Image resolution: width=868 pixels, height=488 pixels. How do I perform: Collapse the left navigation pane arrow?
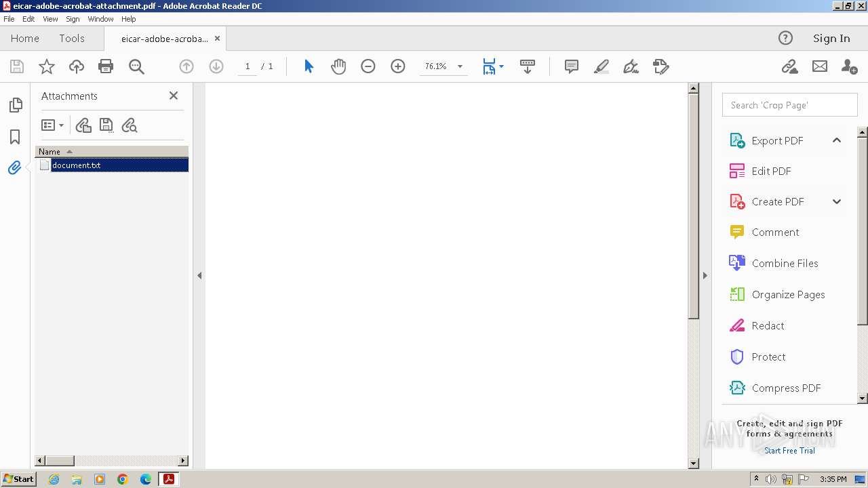pos(199,275)
